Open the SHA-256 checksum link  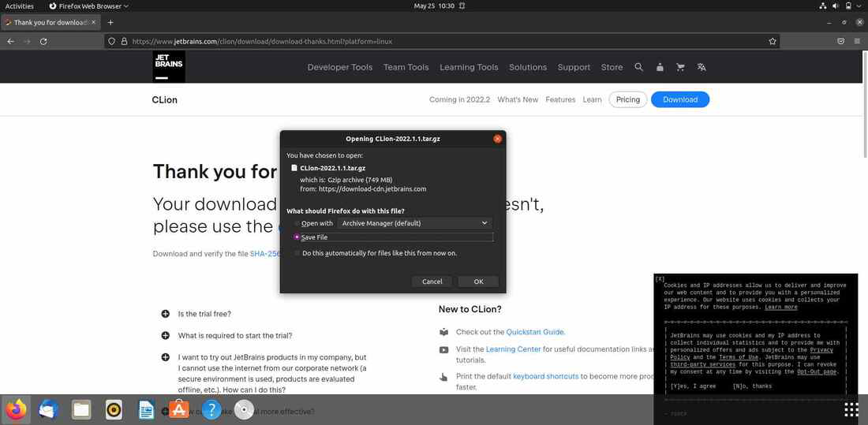coord(264,254)
